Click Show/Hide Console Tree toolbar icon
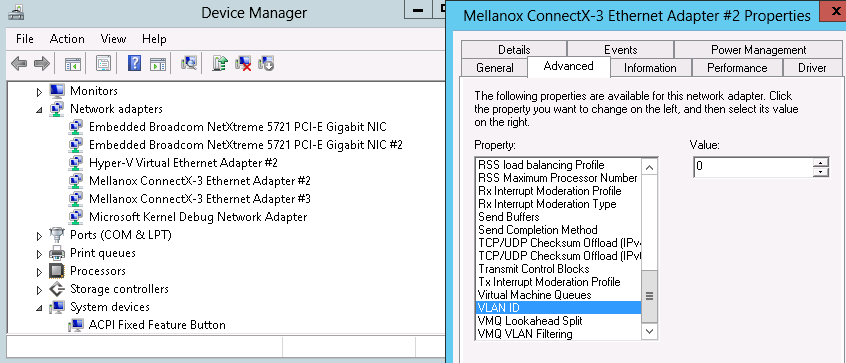846x363 pixels. (73, 64)
